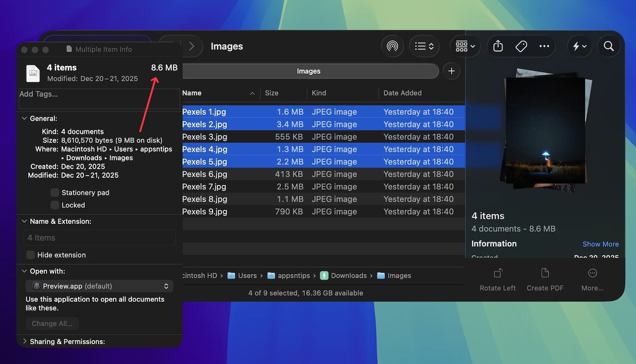Screen dimensions: 636x364
Task: Click the Show More link in Information
Action: [x=601, y=244]
